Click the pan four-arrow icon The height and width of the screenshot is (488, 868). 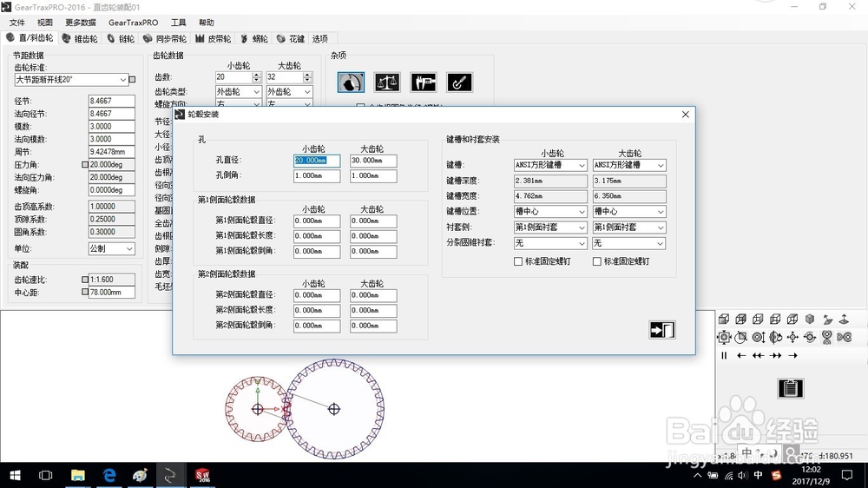[x=792, y=337]
